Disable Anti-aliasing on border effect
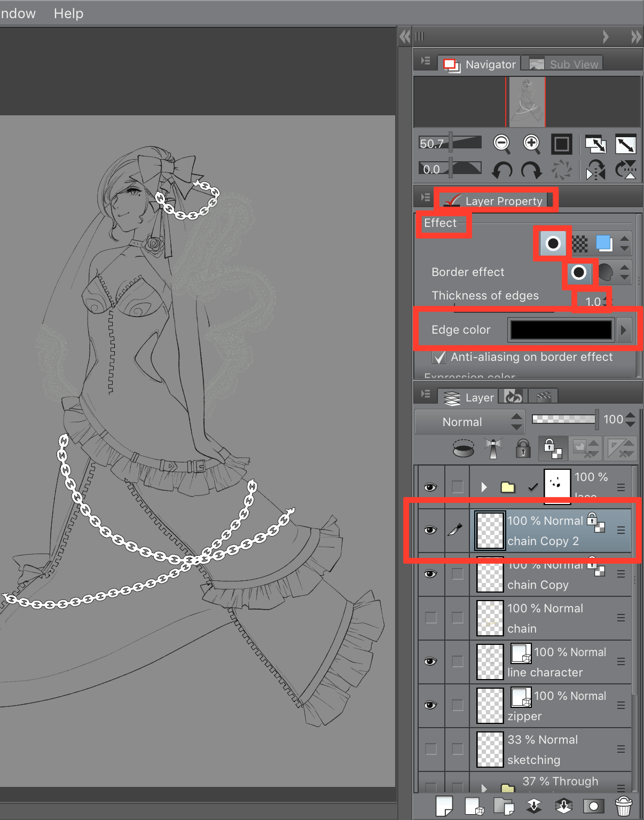Screen dimensions: 644x820 439,357
